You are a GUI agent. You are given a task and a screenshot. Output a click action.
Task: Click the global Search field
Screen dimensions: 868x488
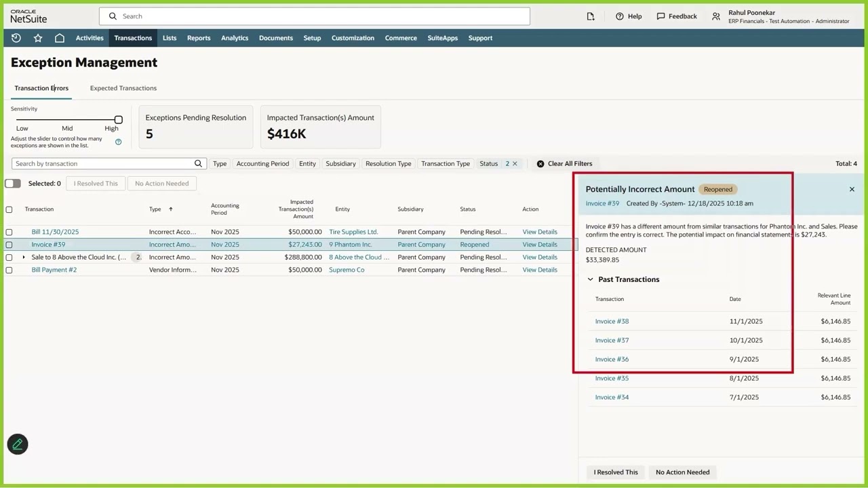tap(315, 16)
